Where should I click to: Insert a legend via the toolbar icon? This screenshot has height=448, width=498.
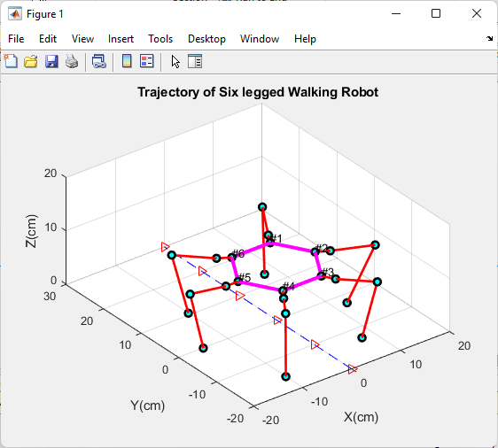(147, 61)
